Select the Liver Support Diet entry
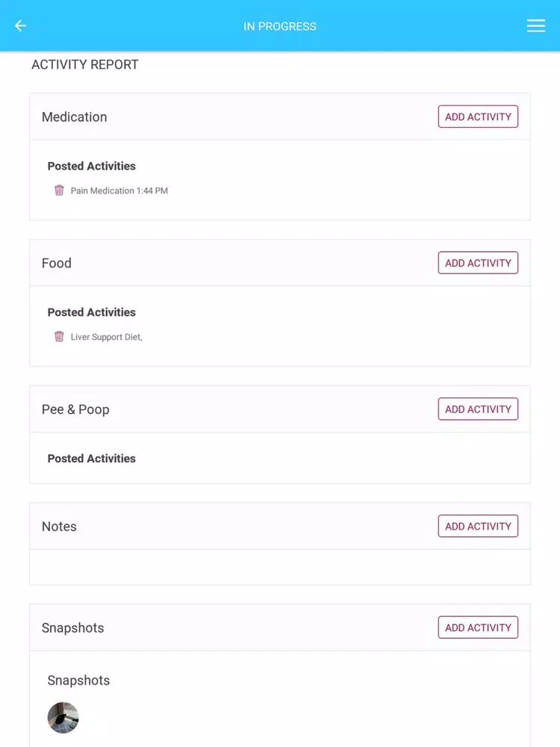Image resolution: width=560 pixels, height=747 pixels. click(106, 337)
